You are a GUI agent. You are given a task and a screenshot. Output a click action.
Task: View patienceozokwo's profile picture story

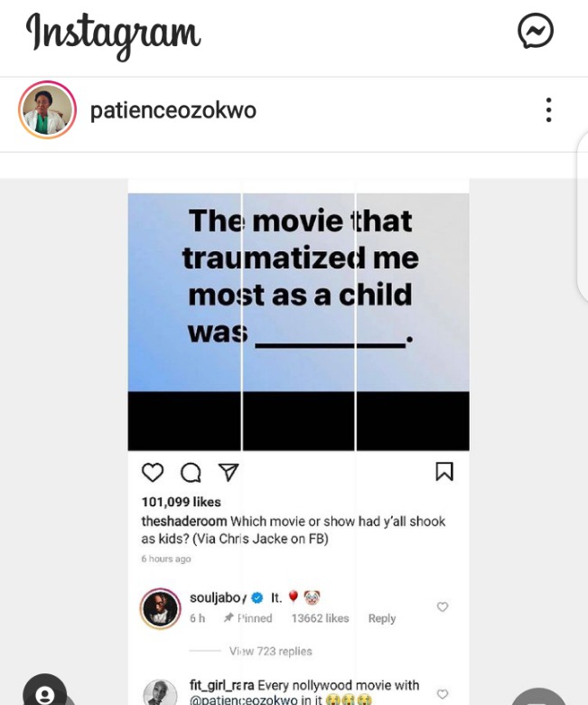47,109
